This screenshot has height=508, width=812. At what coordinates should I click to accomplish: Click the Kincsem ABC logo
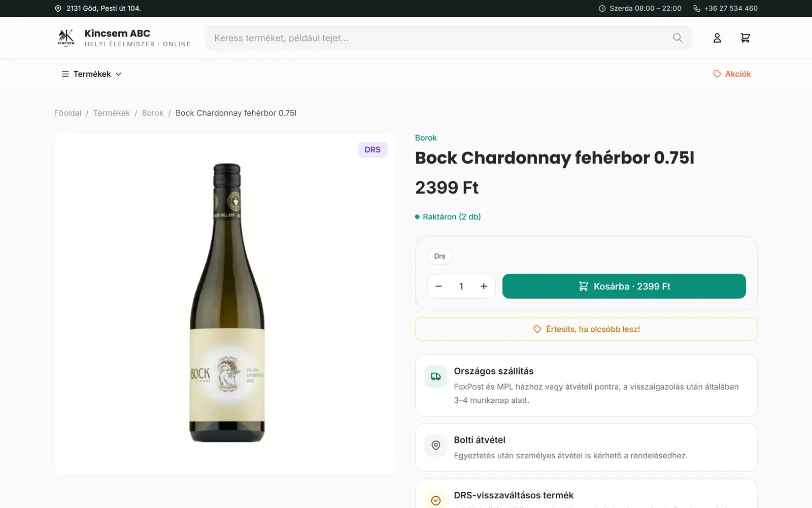(66, 38)
